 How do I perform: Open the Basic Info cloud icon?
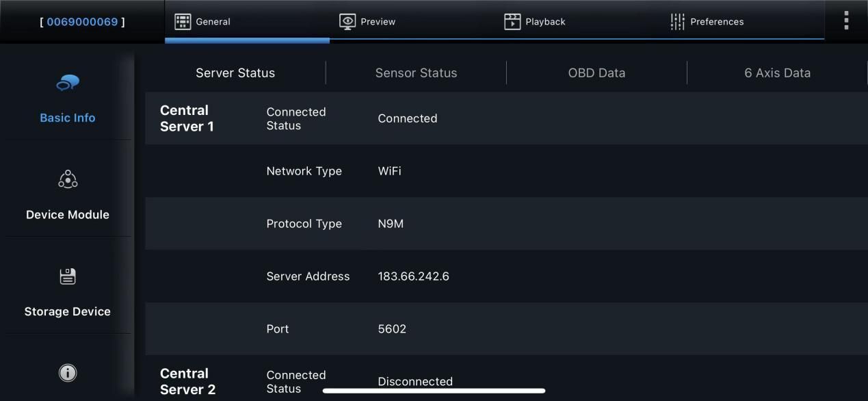pos(68,83)
